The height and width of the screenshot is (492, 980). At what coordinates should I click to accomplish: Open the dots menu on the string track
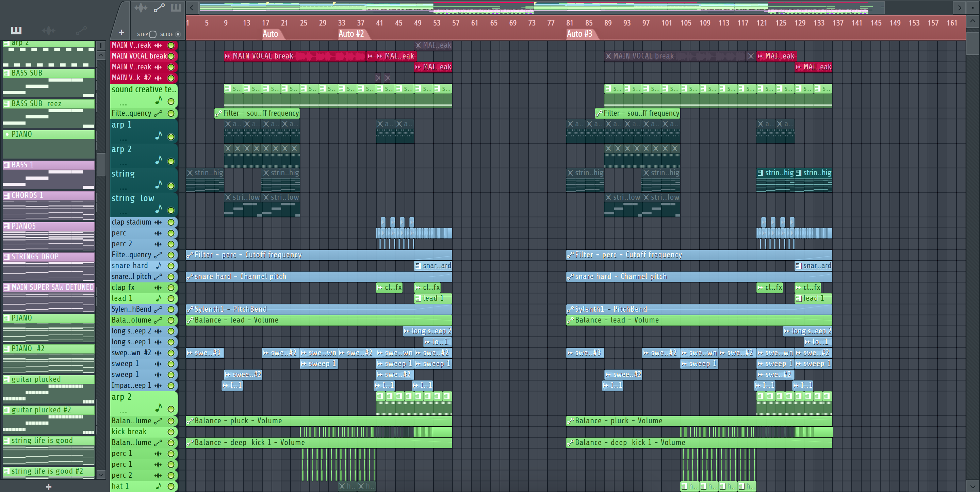tap(123, 188)
